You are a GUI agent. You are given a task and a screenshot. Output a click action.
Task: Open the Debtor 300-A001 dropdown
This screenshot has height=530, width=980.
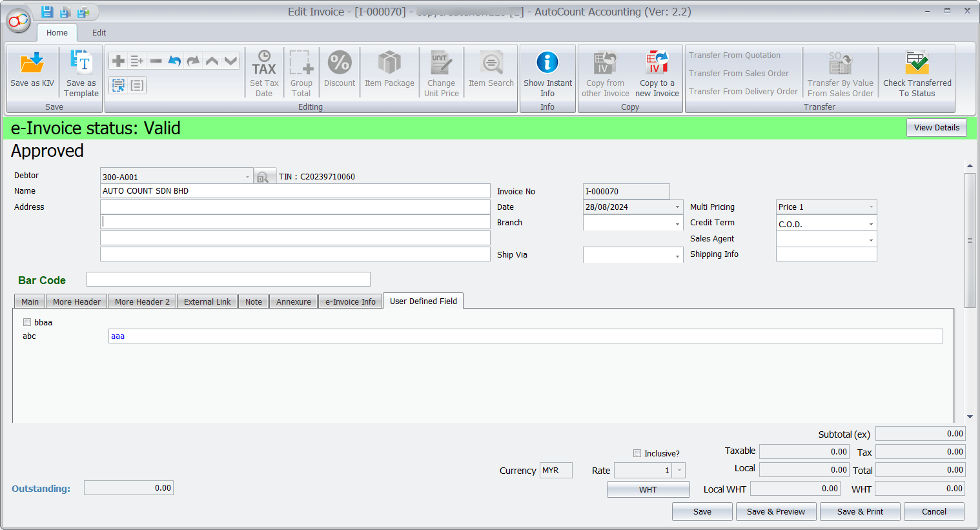247,177
